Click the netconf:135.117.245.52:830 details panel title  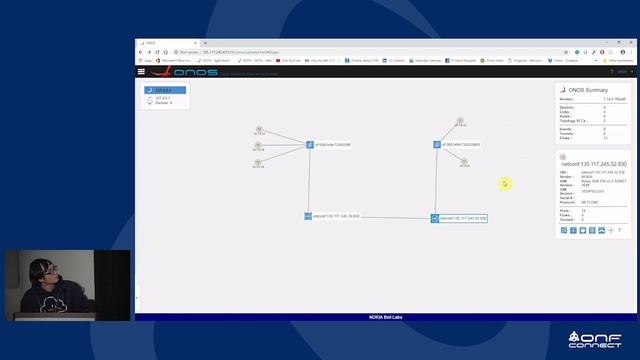coord(594,164)
